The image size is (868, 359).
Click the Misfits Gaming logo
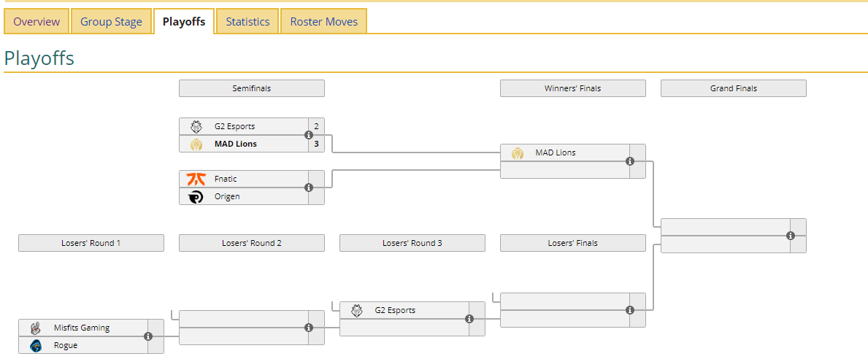36,328
